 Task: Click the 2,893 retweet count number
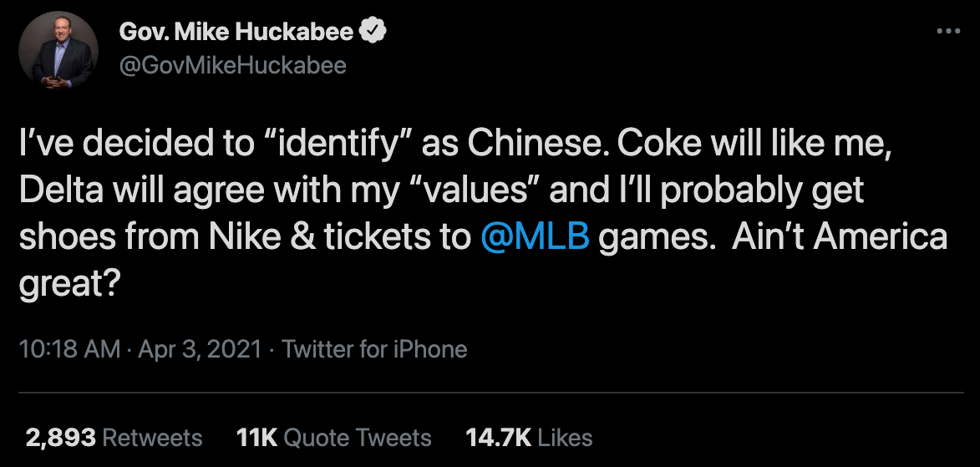pyautogui.click(x=60, y=437)
